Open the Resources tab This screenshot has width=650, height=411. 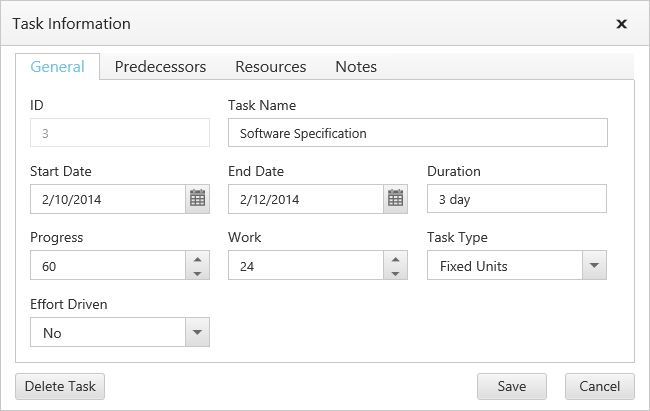pos(270,67)
